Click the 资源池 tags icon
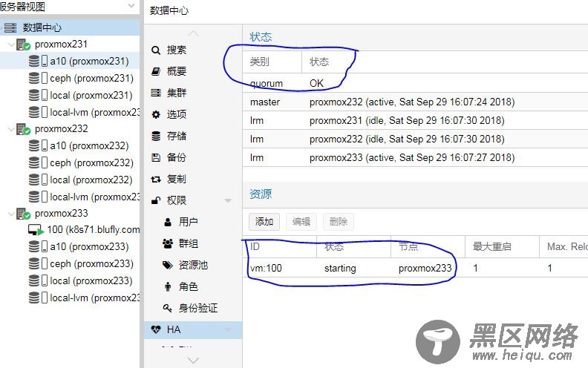Screen dimensions: 588x368 click(168, 266)
